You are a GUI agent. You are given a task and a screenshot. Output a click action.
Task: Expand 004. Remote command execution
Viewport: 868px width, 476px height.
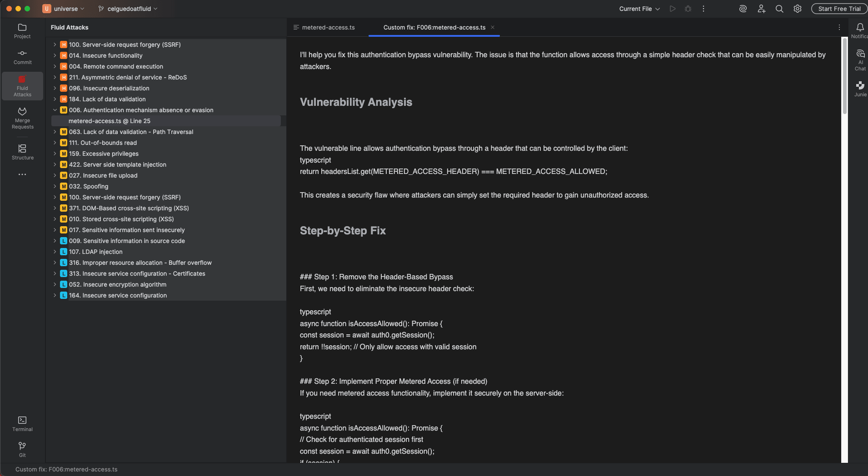coord(55,66)
